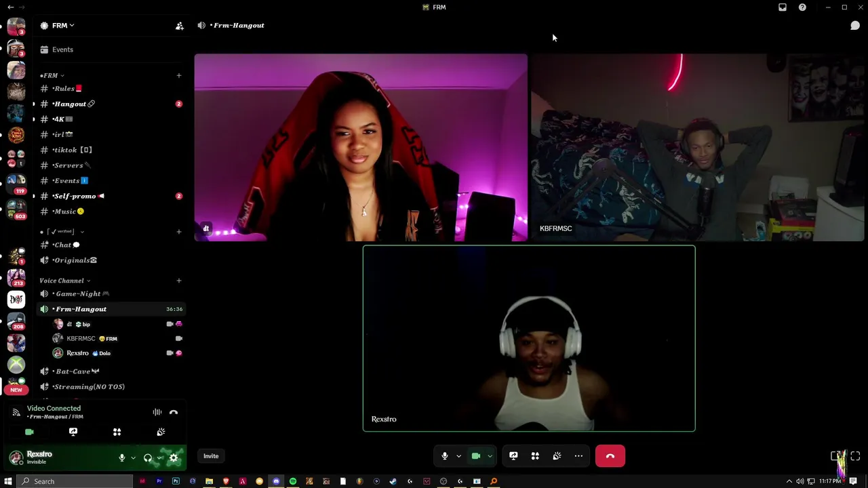Expand the Hangout channel threads arrow
Viewport: 868px width, 488px height.
coord(34,104)
